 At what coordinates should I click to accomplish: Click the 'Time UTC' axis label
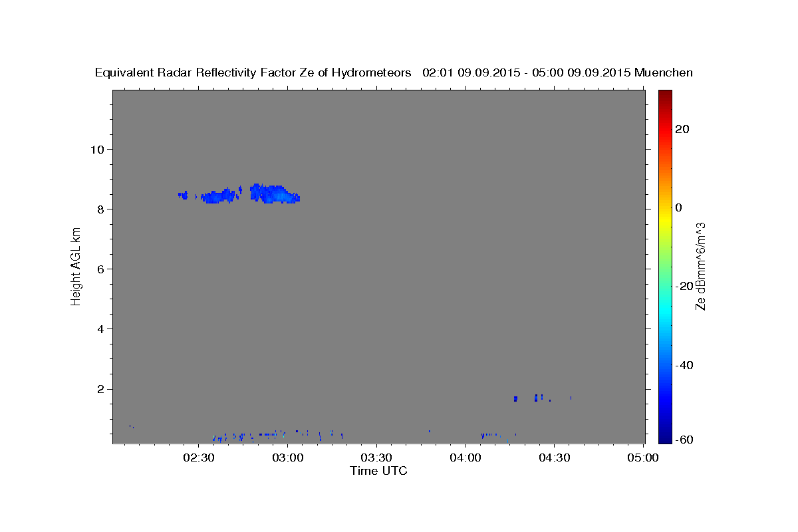(378, 471)
